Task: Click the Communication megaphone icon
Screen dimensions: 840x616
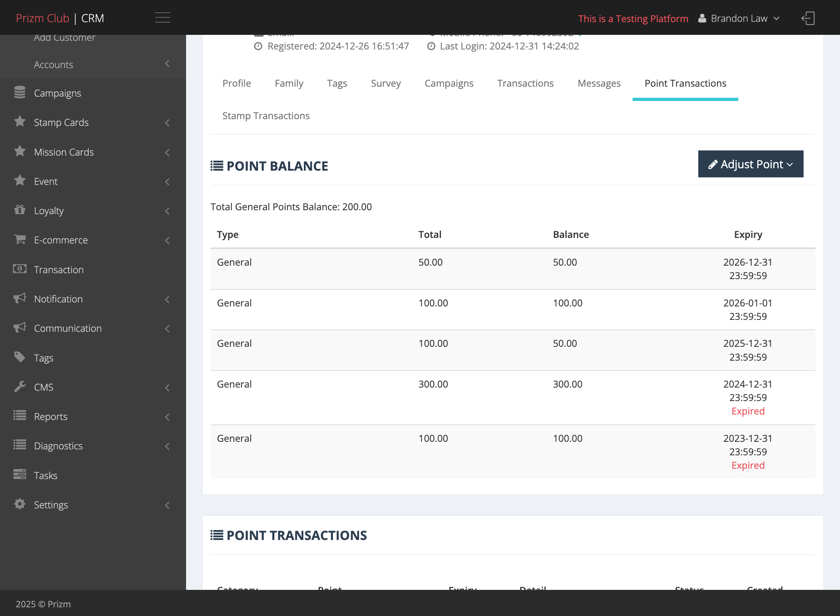Action: [x=20, y=327]
